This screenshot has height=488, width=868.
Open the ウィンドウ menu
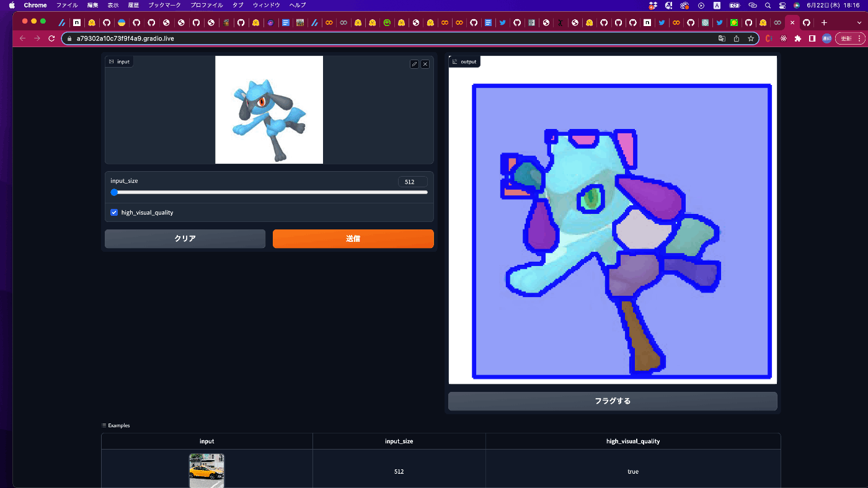(x=267, y=5)
